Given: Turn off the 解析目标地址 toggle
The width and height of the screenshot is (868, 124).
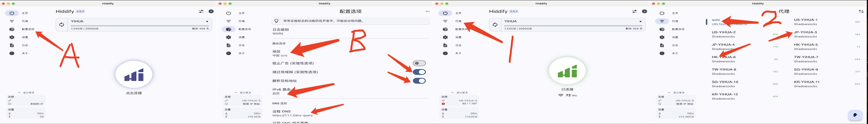Looking at the screenshot, I should [419, 81].
